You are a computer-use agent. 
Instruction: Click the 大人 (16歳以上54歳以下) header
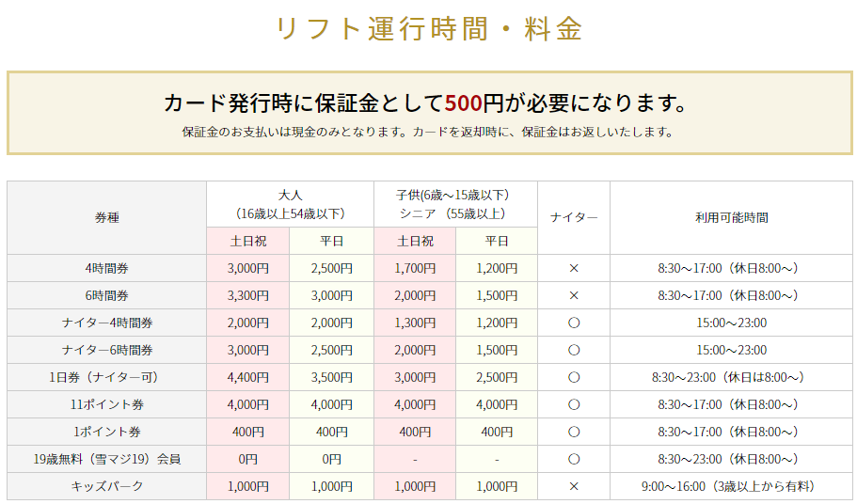[x=291, y=205]
